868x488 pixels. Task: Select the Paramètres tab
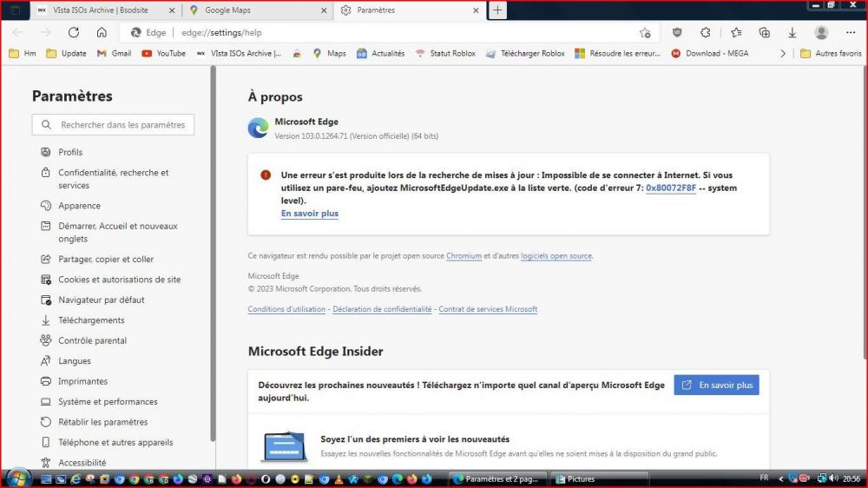376,10
